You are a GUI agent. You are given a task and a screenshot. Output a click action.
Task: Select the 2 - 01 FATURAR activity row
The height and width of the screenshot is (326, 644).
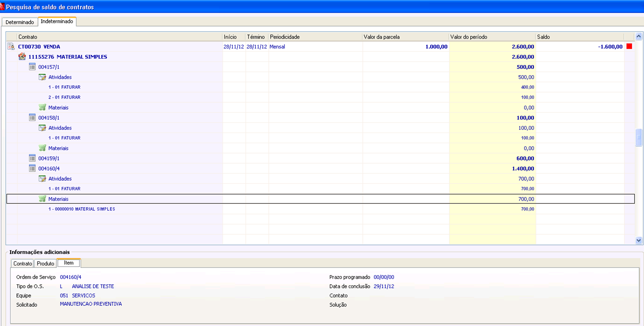pyautogui.click(x=320, y=97)
